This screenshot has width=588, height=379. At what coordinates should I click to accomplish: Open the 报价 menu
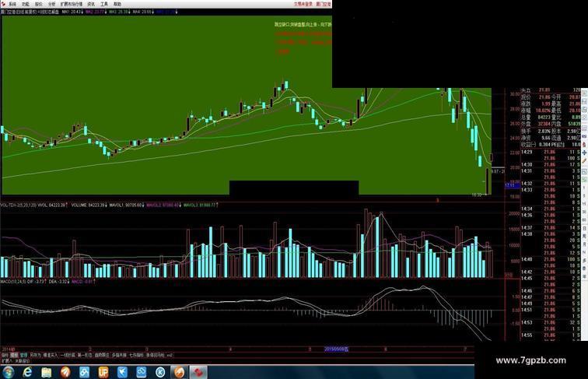[39, 4]
